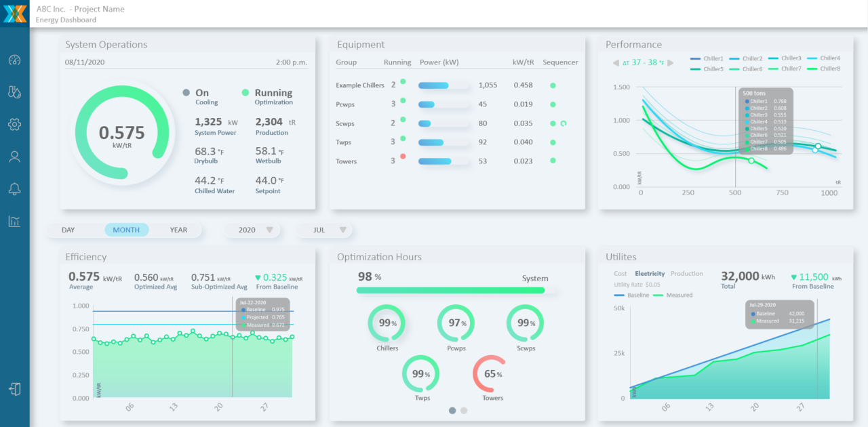Screen dimensions: 868x427
Task: Switch Utilities view to Production tab
Action: pos(687,274)
